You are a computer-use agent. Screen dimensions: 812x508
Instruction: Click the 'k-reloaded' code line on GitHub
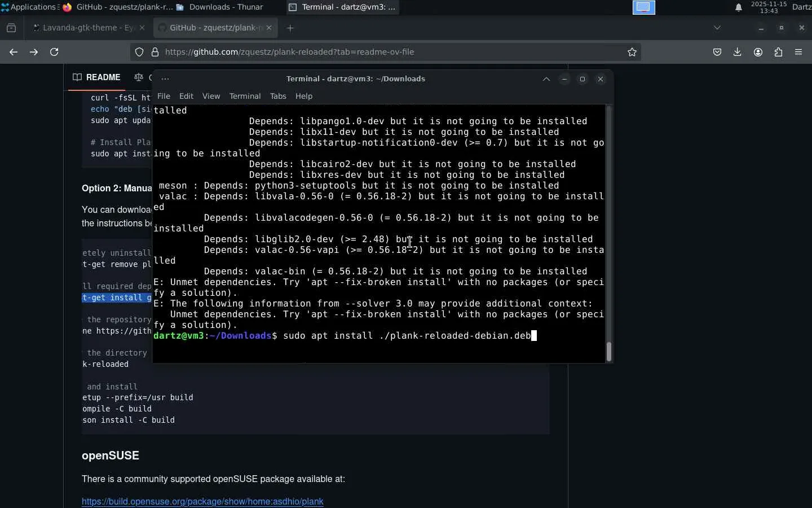(106, 364)
